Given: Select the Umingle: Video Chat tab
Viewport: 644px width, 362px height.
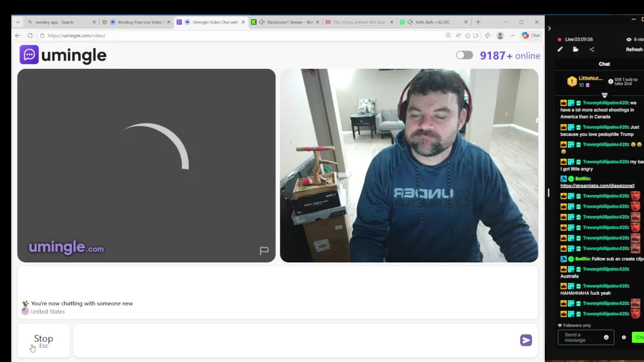Looking at the screenshot, I should point(211,22).
